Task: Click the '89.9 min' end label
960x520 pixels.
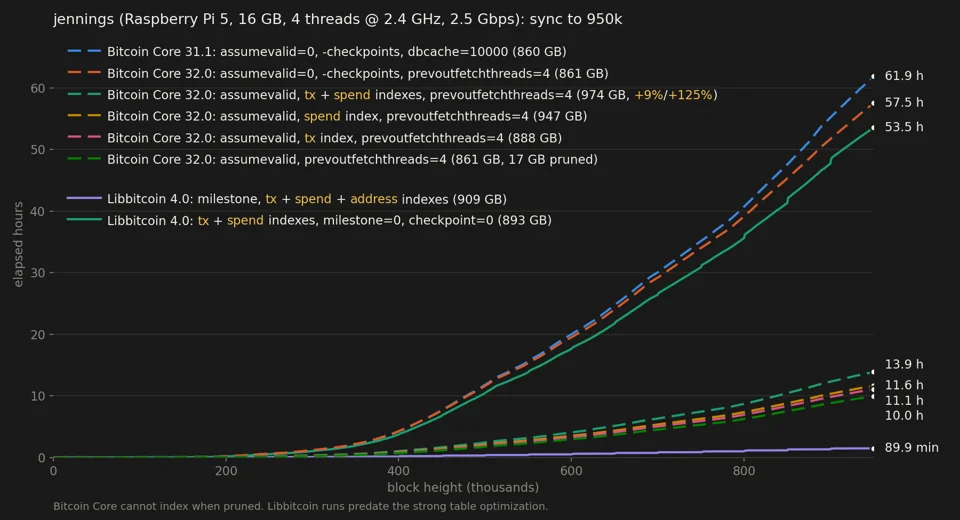Action: 912,448
